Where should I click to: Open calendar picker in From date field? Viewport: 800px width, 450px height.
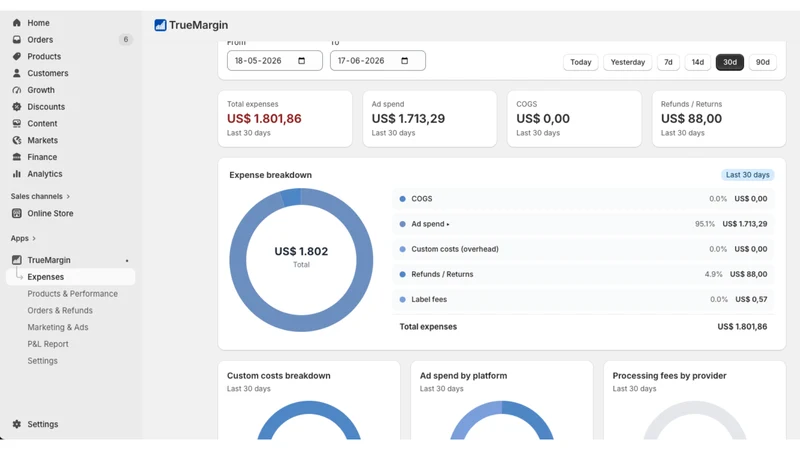(x=302, y=61)
